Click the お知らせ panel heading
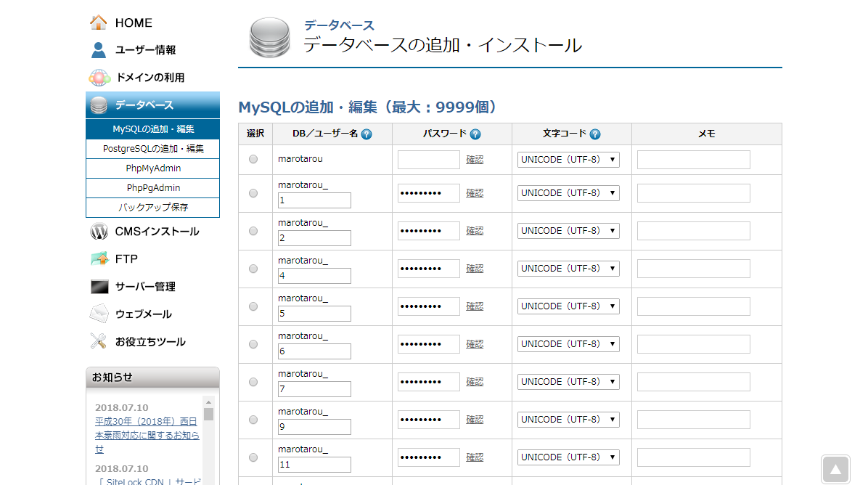 click(x=112, y=378)
